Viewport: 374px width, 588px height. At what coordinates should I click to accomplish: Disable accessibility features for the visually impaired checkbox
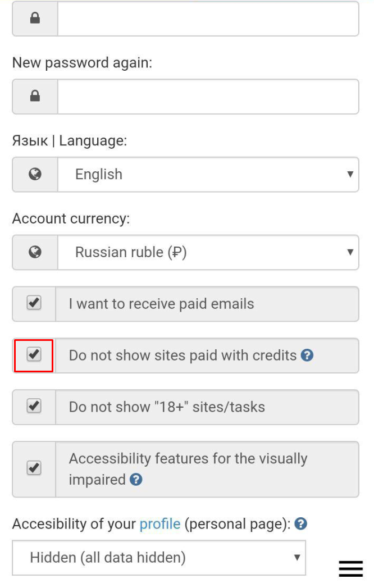34,468
